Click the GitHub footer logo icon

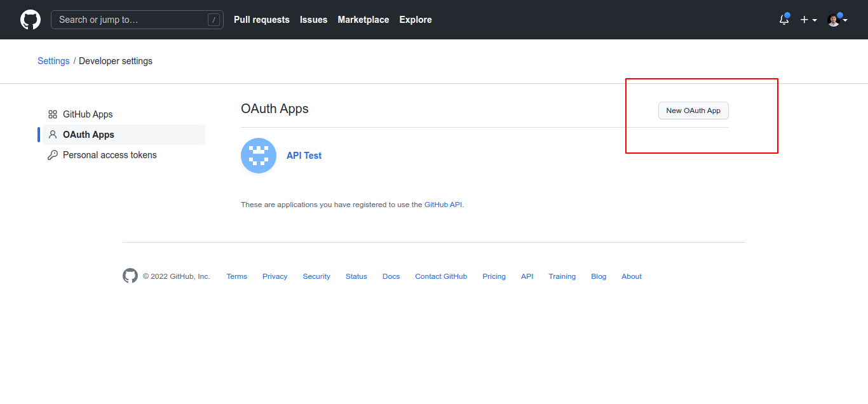130,276
